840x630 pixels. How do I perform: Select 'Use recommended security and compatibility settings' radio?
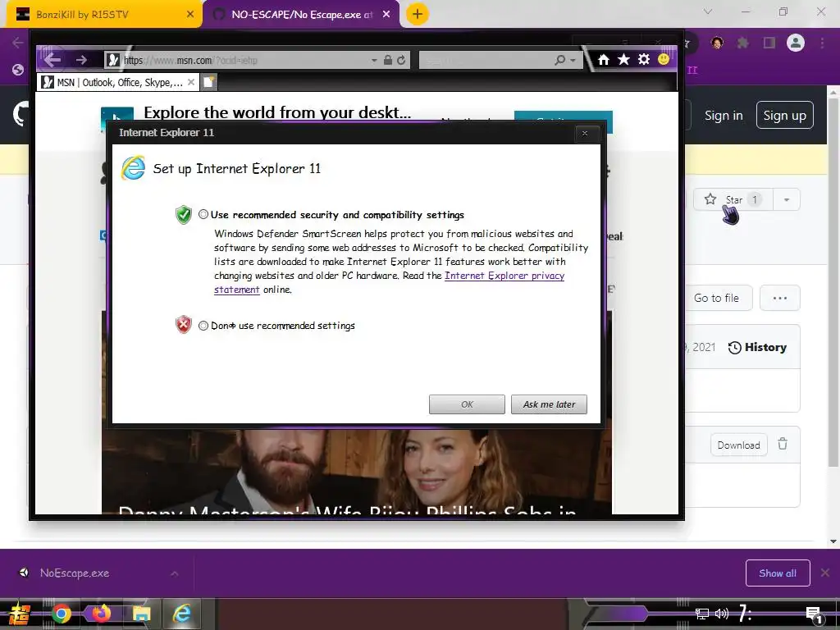[203, 214]
